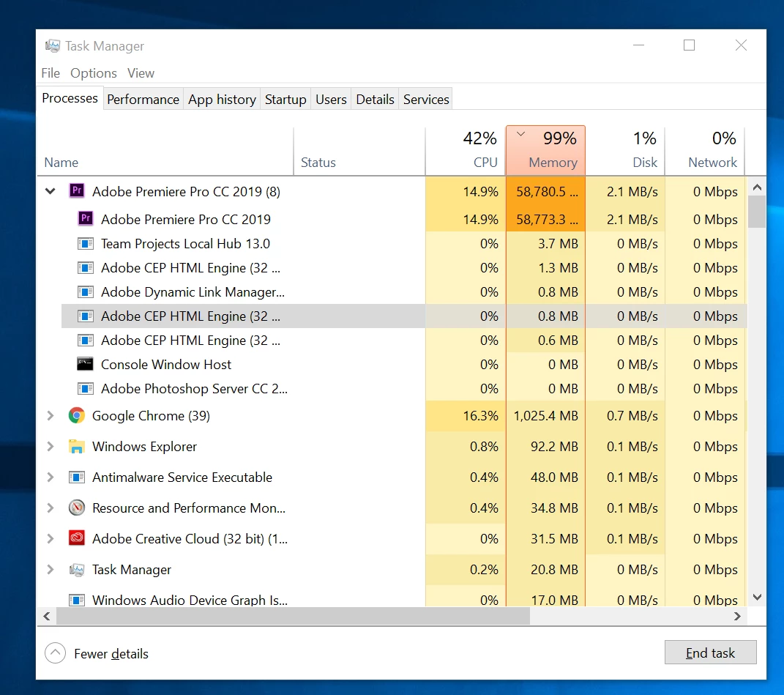Image resolution: width=784 pixels, height=695 pixels.
Task: Click the vertical scrollbar thumb
Action: [757, 212]
